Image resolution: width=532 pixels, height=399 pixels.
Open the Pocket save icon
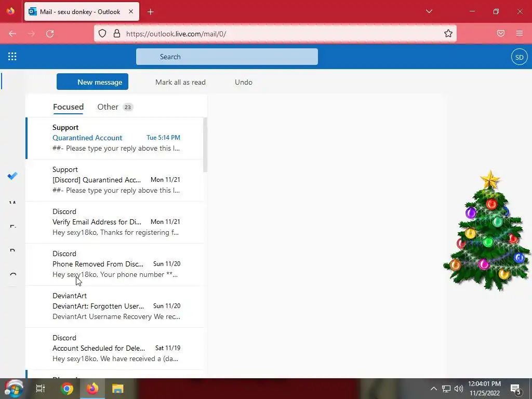501,33
